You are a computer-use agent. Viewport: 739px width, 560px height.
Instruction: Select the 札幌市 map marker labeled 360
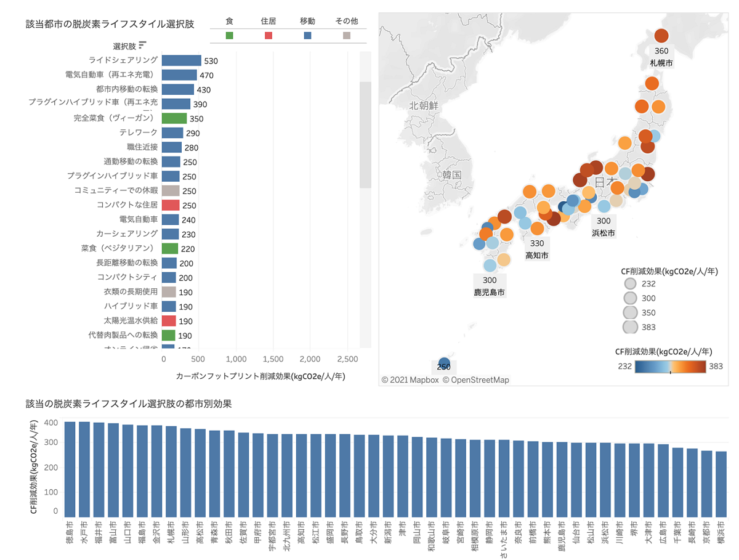[x=661, y=36]
